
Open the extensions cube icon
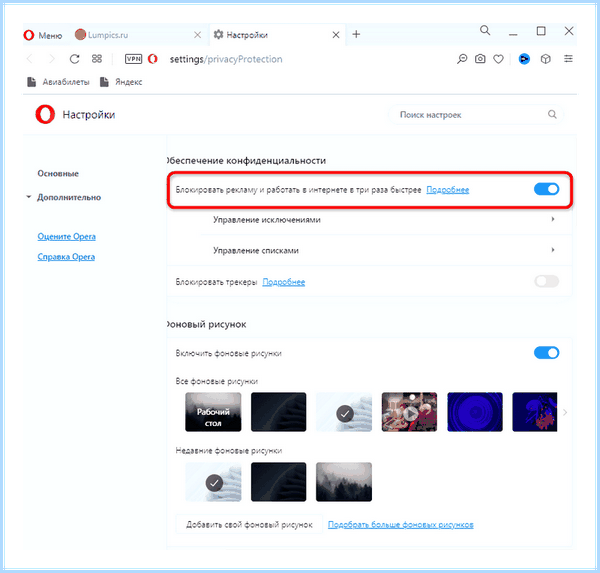[545, 59]
